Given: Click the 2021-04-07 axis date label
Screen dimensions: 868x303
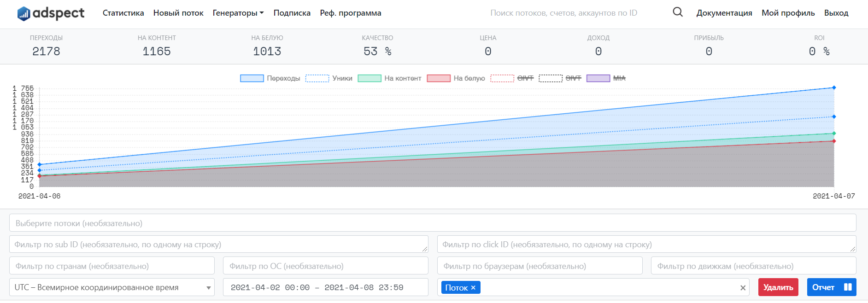Looking at the screenshot, I should (834, 196).
